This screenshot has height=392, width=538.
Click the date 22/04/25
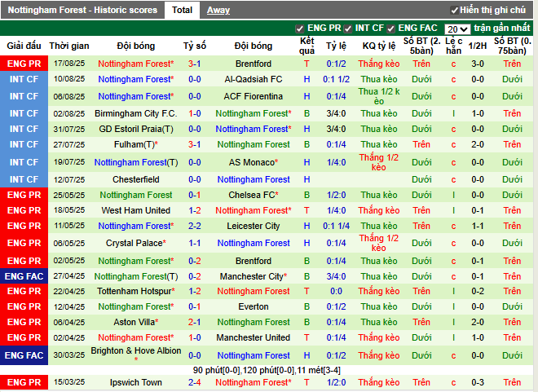pos(69,291)
